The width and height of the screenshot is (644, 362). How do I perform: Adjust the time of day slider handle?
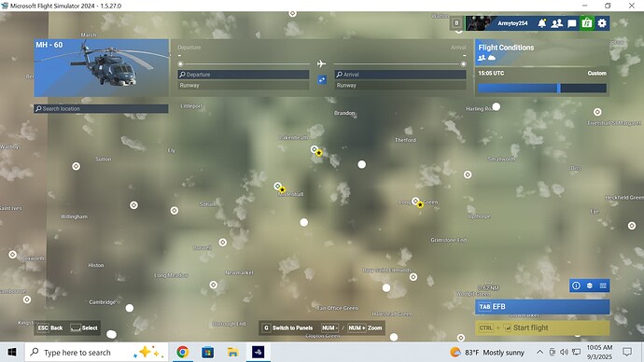pyautogui.click(x=558, y=88)
